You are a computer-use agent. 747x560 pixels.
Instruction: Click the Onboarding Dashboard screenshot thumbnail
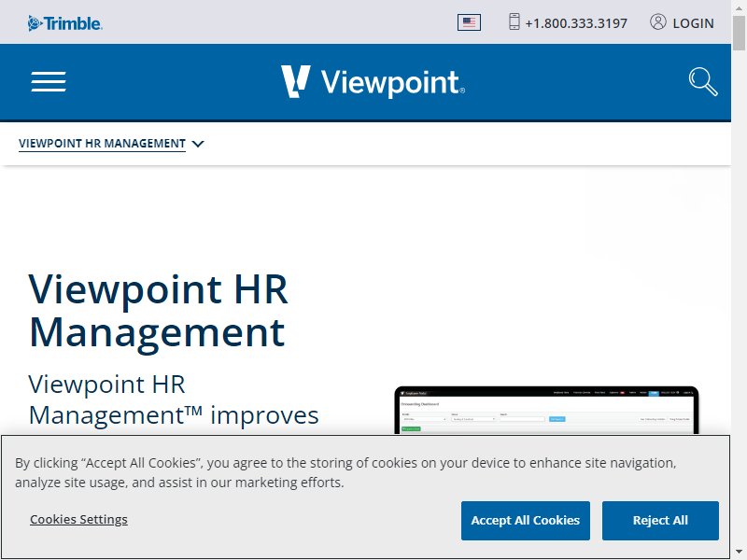click(x=546, y=410)
